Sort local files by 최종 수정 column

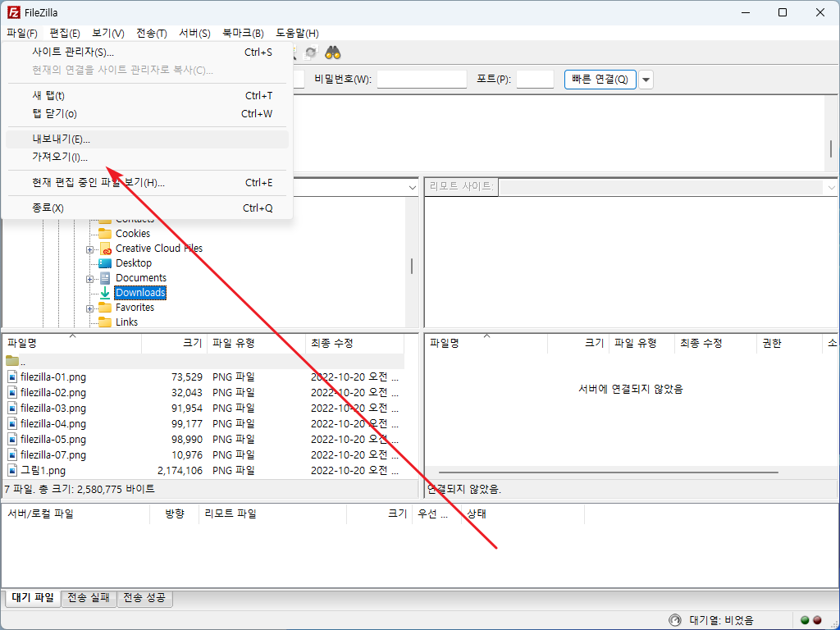[x=355, y=344]
